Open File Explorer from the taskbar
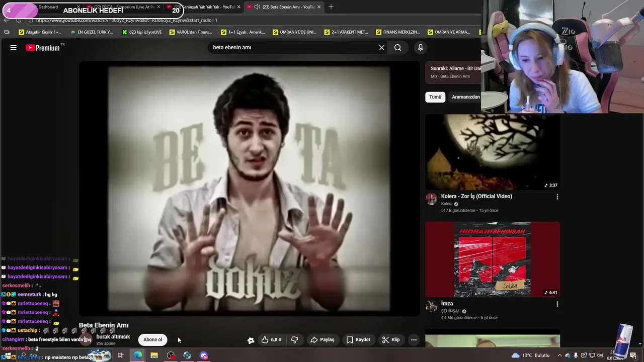644x362 pixels. click(x=154, y=355)
